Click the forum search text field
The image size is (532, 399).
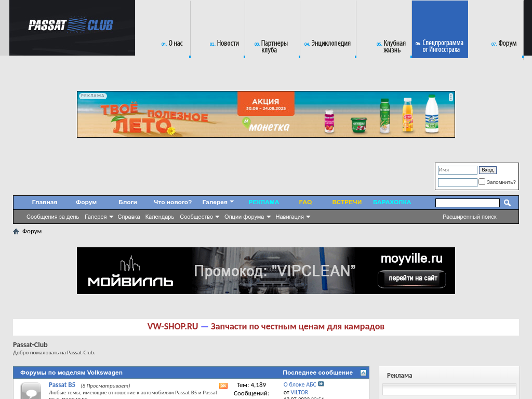click(467, 203)
